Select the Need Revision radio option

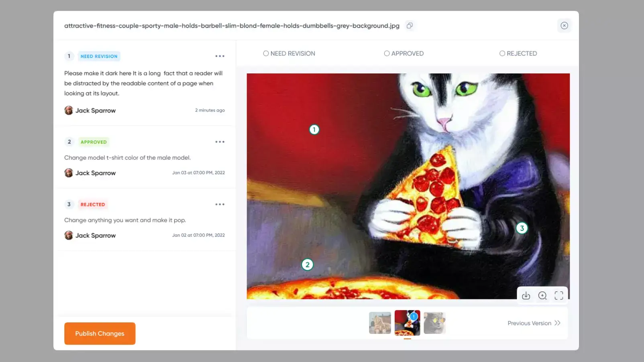(x=266, y=53)
